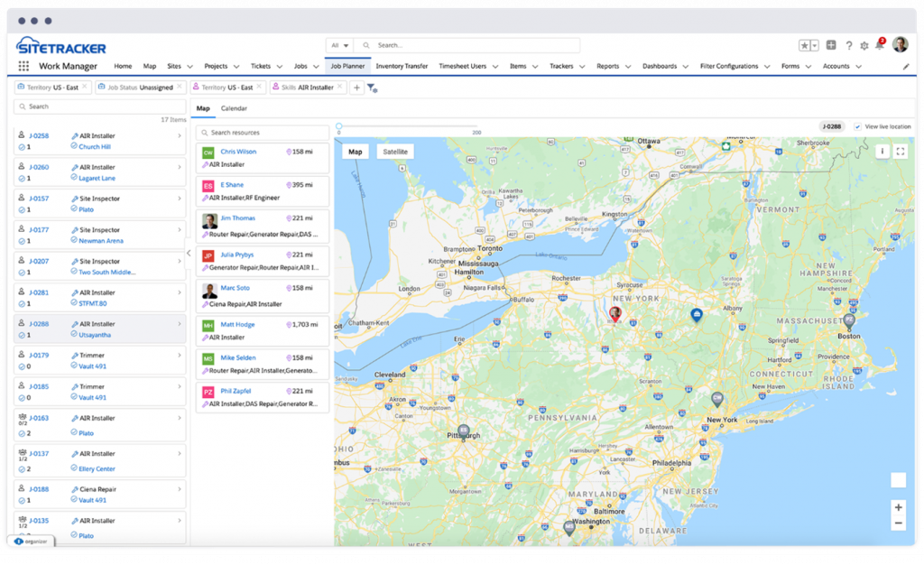Click the red job location pin
Screen dimensions: 924x565
coord(615,314)
